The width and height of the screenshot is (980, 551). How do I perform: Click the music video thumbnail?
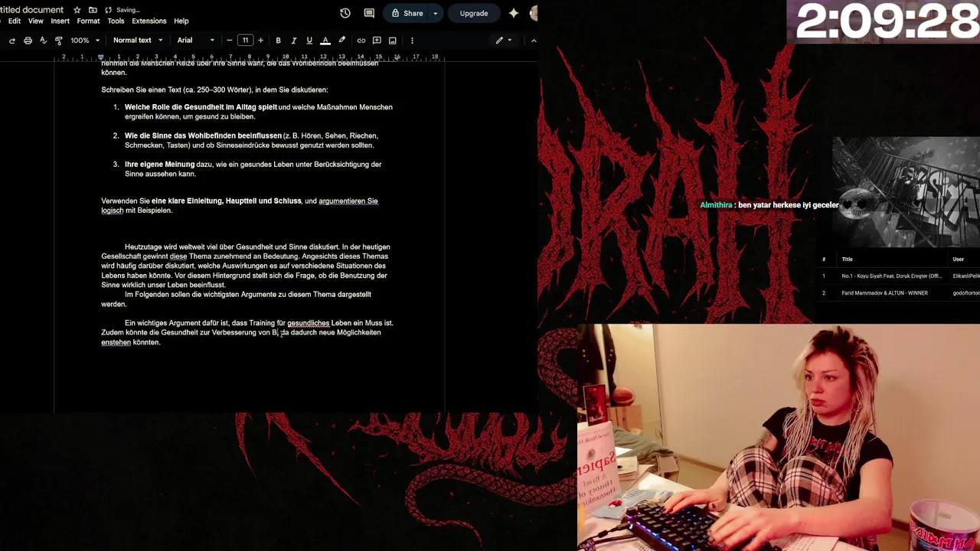pyautogui.click(x=906, y=192)
